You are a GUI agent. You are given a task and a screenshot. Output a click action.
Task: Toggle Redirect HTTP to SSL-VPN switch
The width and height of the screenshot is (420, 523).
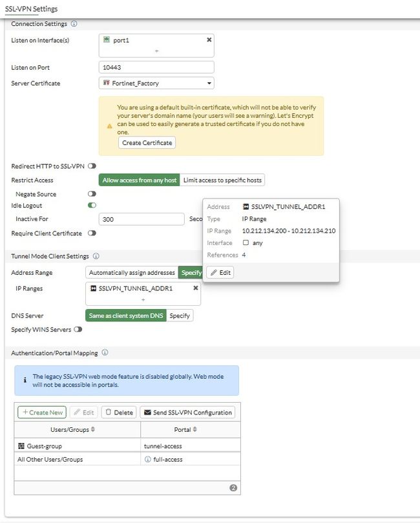(x=92, y=166)
